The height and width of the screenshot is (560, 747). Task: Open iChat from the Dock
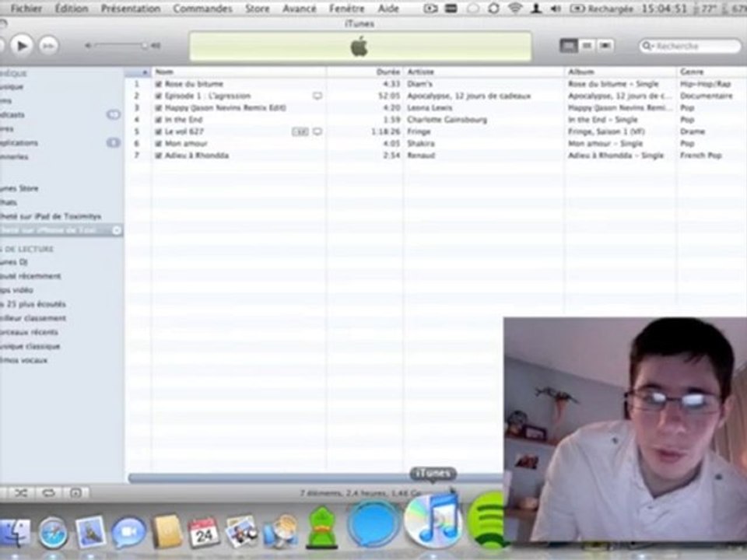tap(128, 532)
